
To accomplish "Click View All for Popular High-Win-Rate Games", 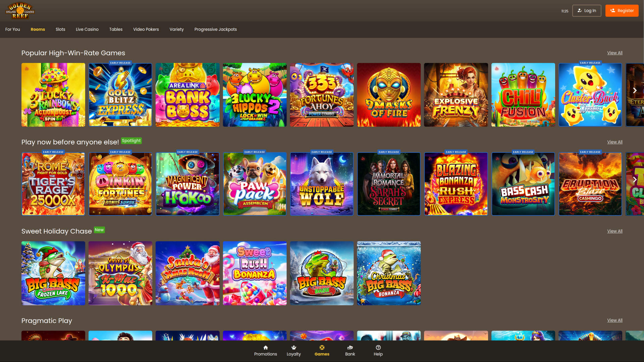I will (x=614, y=53).
